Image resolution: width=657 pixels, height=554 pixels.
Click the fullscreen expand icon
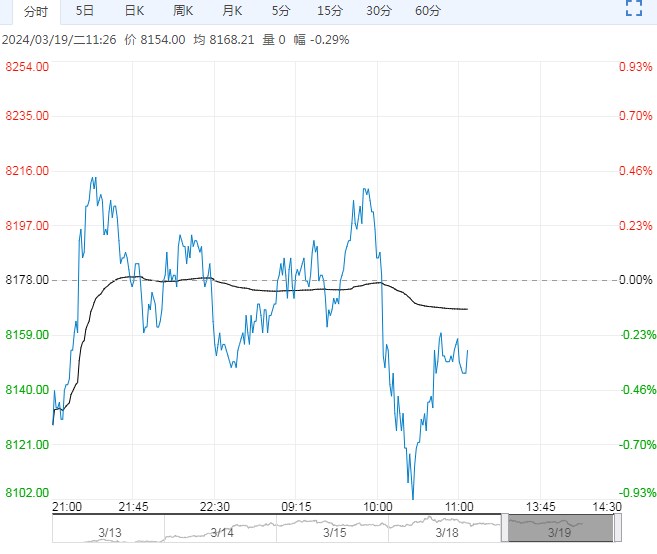click(633, 10)
